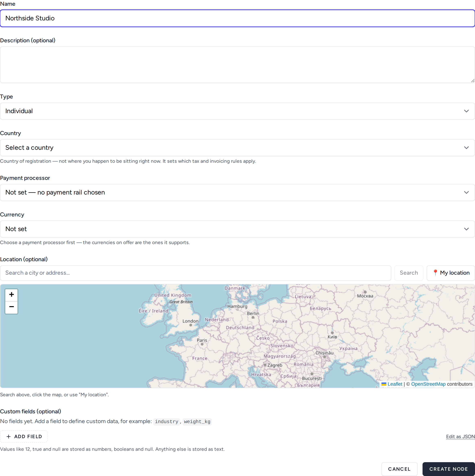Click the weight_kg example code chip
This screenshot has width=475, height=476.
(197, 421)
